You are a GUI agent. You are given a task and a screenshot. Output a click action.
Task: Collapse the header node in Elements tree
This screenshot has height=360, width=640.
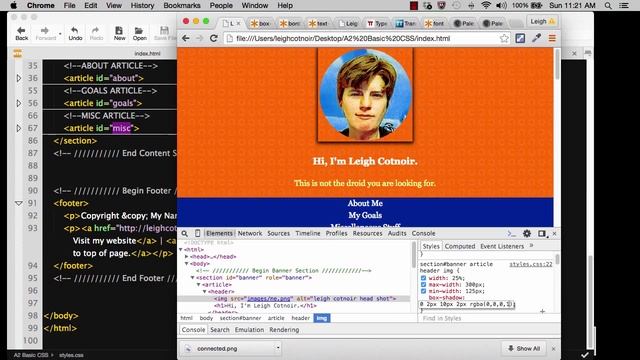point(205,291)
